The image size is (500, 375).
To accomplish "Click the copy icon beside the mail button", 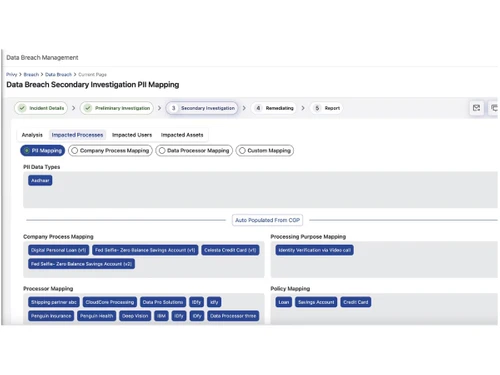I will click(x=493, y=108).
